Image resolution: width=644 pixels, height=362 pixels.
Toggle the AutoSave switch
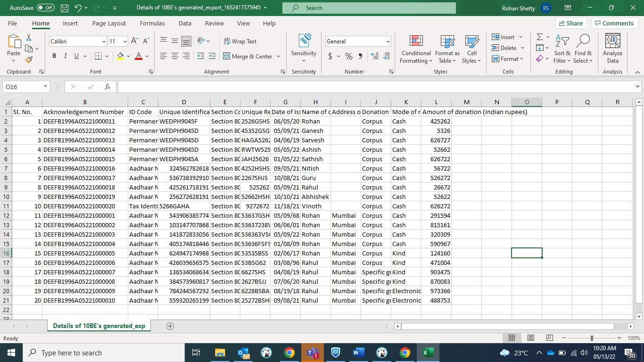[x=45, y=8]
